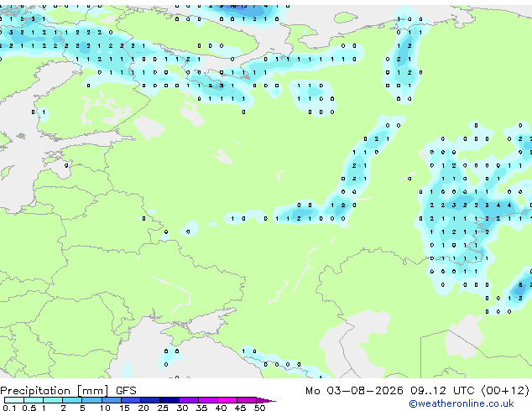Image resolution: width=532 pixels, height=411 pixels.
Task: Click the legend label '0.5'
Action: click(x=29, y=408)
